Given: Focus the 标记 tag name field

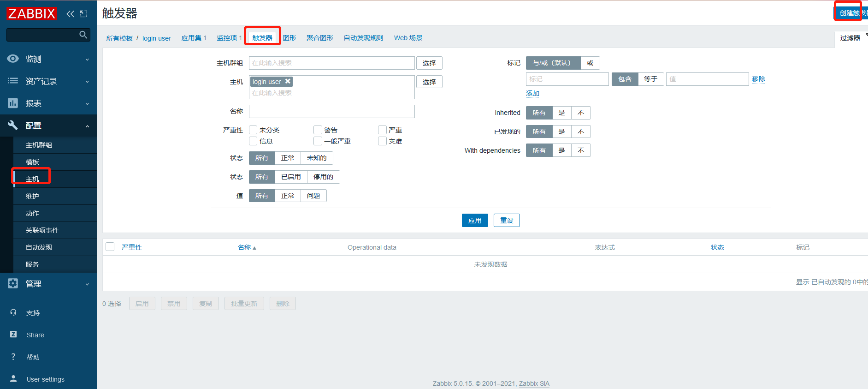Looking at the screenshot, I should (567, 79).
